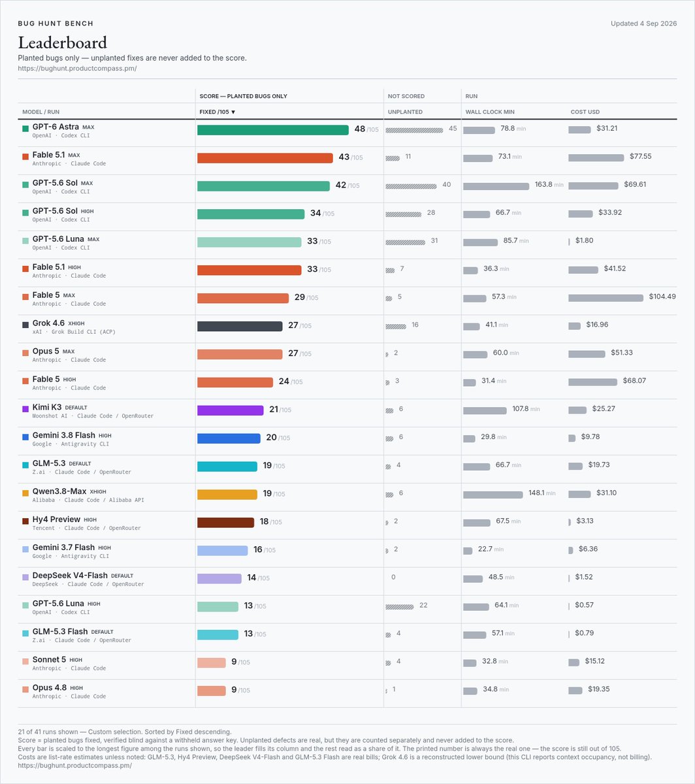Image resolution: width=695 pixels, height=784 pixels.
Task: Click the NOT SCORED group header
Action: pyautogui.click(x=406, y=96)
